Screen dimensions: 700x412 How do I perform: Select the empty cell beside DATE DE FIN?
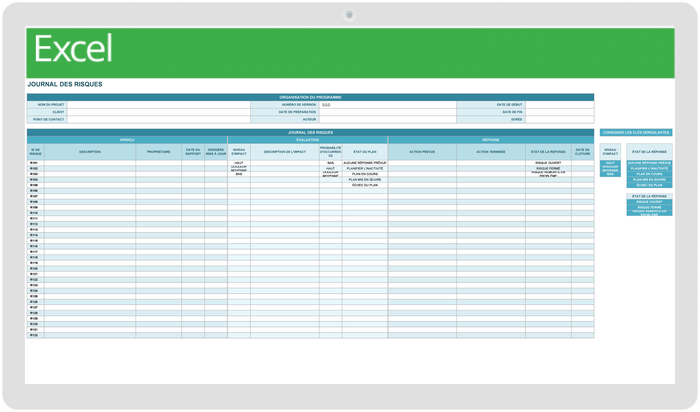(x=560, y=112)
